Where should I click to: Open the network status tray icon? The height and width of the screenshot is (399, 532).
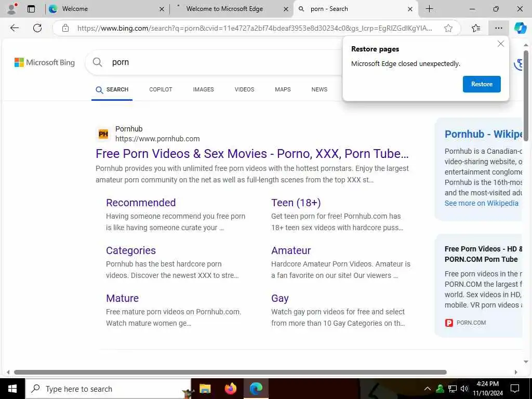tap(453, 389)
